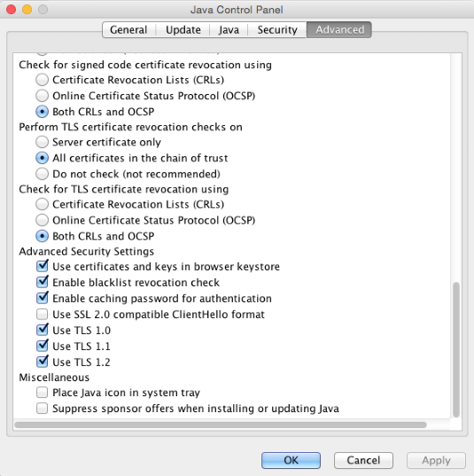Image resolution: width=474 pixels, height=476 pixels.
Task: Click the Advanced tab
Action: pyautogui.click(x=339, y=30)
